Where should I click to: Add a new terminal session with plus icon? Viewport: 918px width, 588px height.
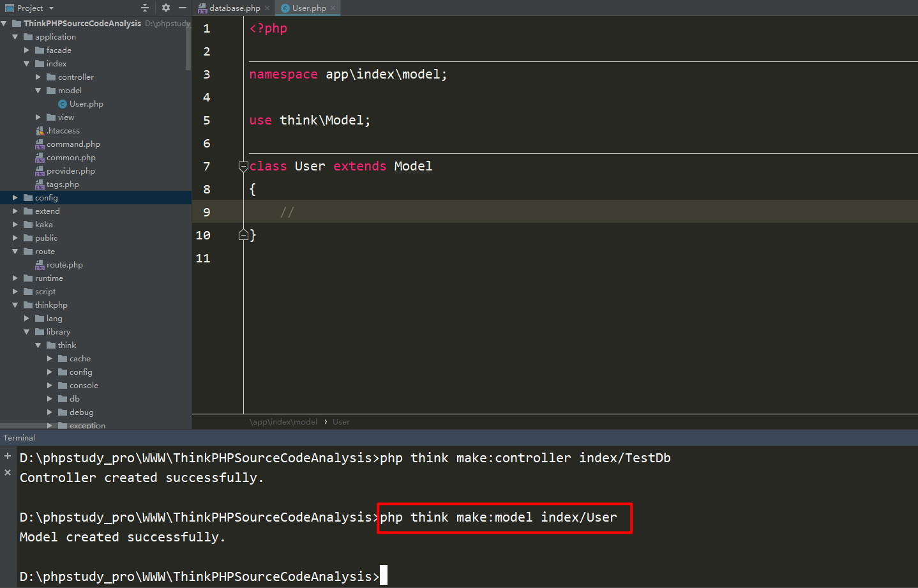point(8,456)
